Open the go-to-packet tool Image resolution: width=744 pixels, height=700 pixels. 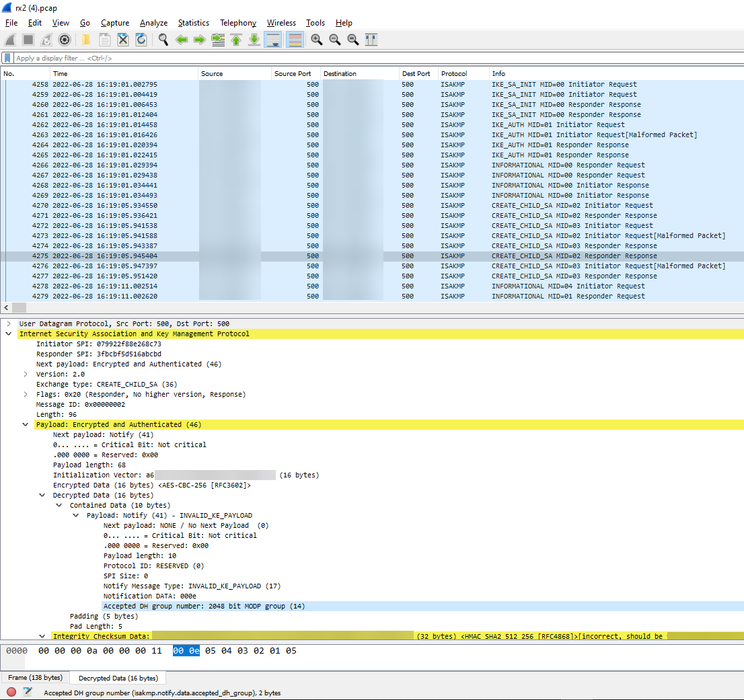pos(217,40)
